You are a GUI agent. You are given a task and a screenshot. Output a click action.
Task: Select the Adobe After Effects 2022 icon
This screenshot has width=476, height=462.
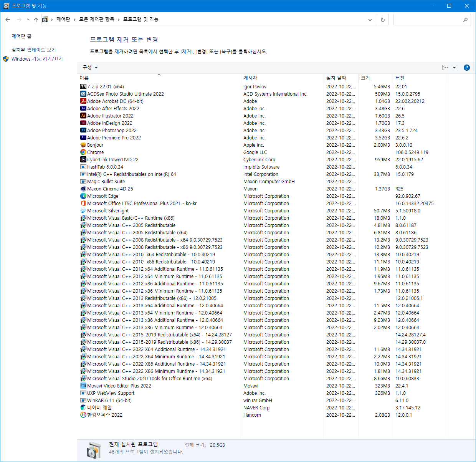(83, 109)
